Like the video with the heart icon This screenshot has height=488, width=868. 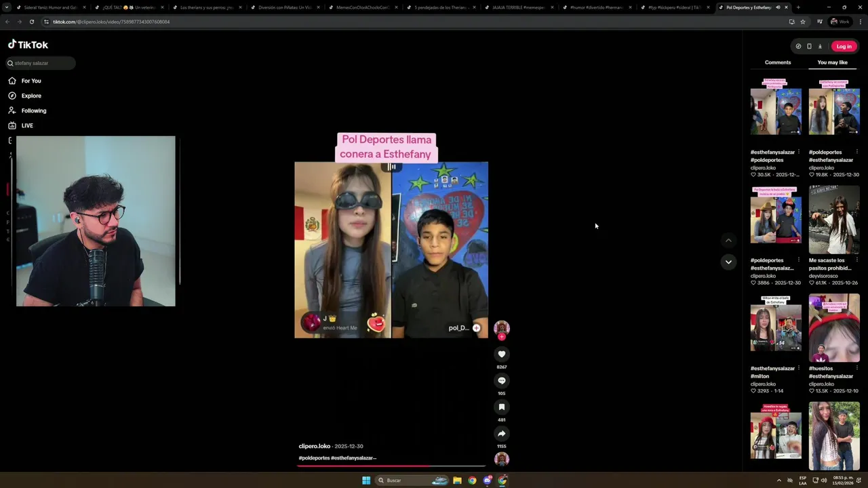click(502, 354)
